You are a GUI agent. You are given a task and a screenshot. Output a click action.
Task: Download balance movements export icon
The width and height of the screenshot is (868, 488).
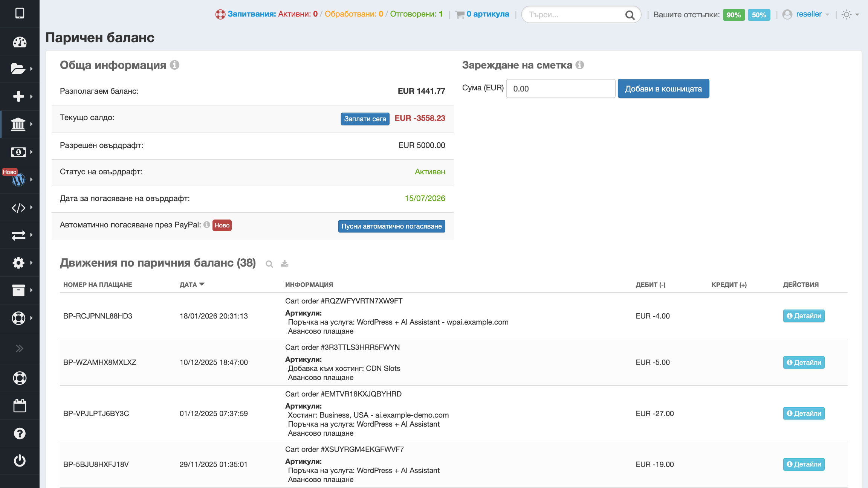[284, 263]
